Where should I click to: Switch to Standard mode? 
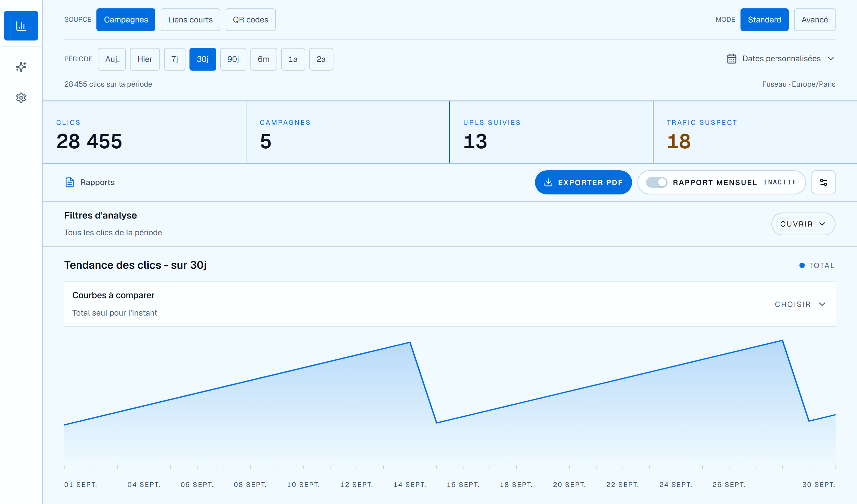(765, 20)
